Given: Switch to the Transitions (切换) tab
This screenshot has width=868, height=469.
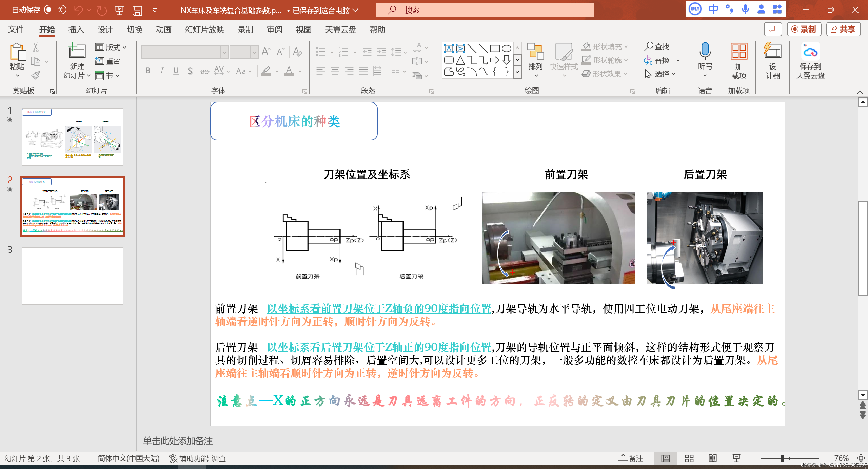Looking at the screenshot, I should click(135, 30).
